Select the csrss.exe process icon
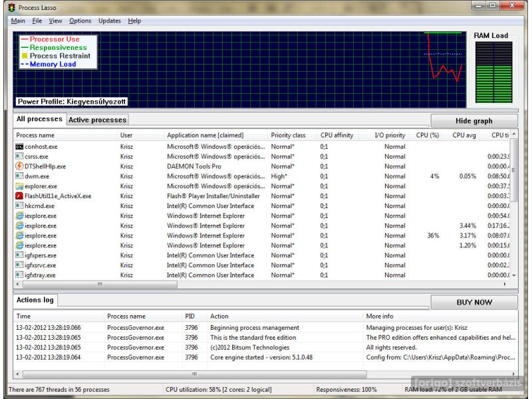The image size is (532, 399). 19,156
